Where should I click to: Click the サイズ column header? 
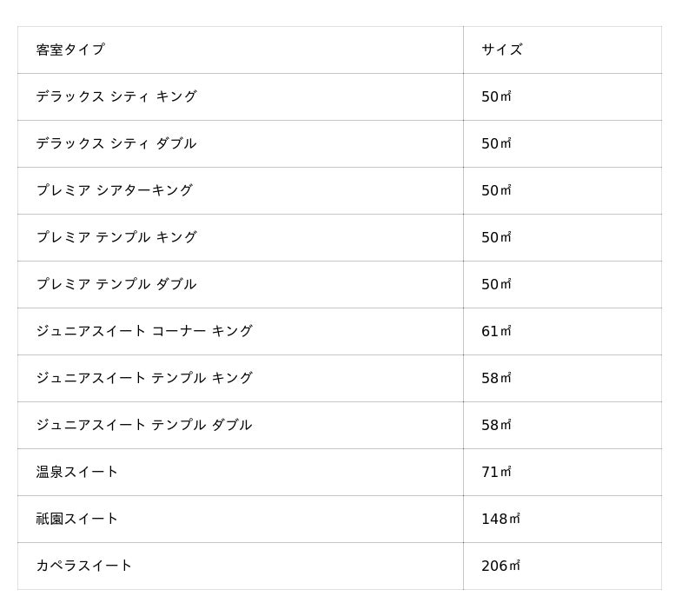pos(502,50)
